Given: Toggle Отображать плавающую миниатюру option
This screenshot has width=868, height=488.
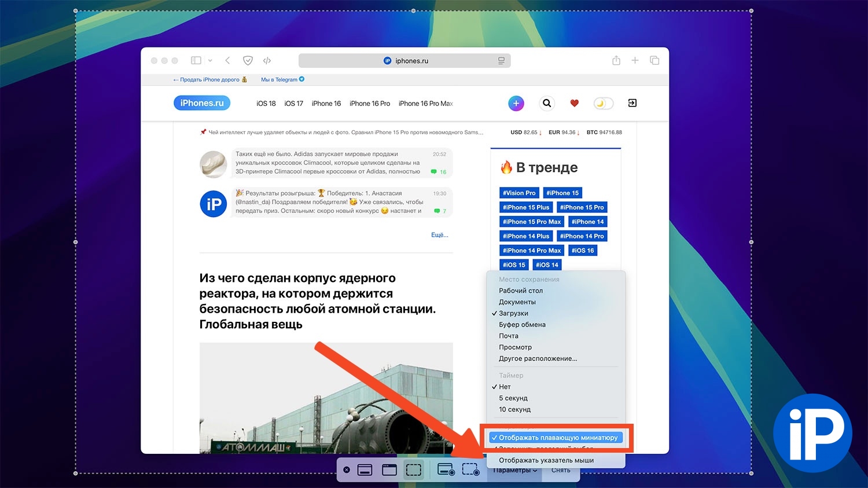Looking at the screenshot, I should 556,438.
